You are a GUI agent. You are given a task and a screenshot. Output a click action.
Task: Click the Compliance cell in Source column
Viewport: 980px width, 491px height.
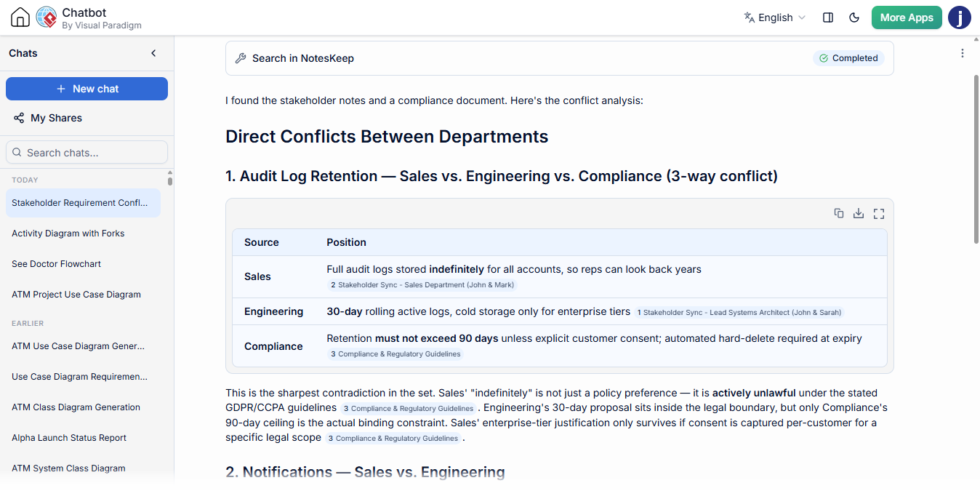point(273,346)
